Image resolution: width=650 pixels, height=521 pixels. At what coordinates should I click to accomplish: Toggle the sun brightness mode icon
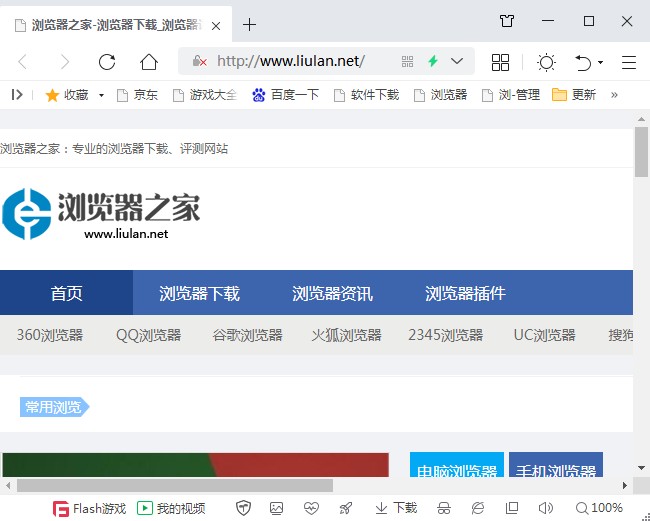coord(546,63)
